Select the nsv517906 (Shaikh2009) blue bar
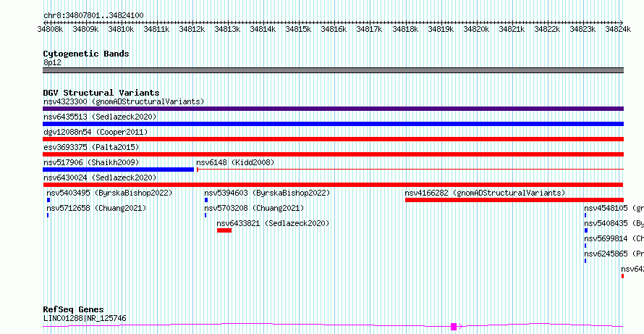This screenshot has height=334, width=644. click(118, 170)
